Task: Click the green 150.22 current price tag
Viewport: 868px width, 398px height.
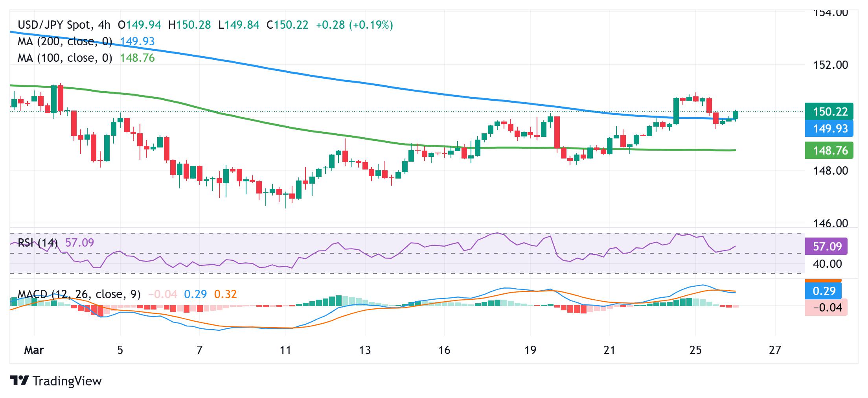Action: coord(829,112)
